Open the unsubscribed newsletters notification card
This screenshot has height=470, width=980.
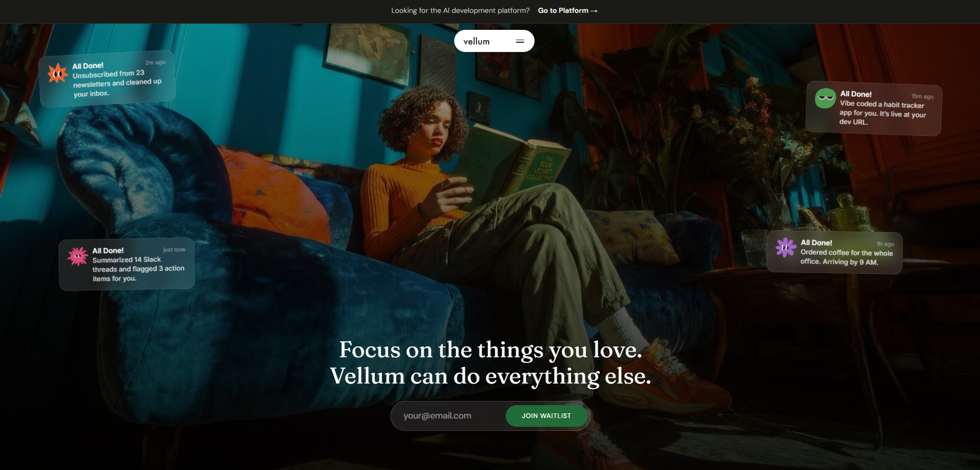click(x=107, y=79)
